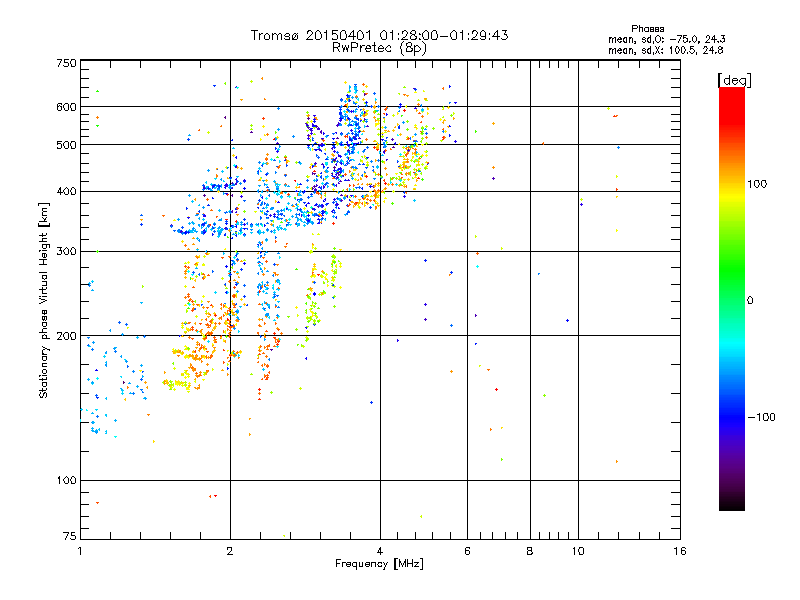The width and height of the screenshot is (800, 600).
Task: Click the x-axis tick label '6'
Action: coord(467,551)
